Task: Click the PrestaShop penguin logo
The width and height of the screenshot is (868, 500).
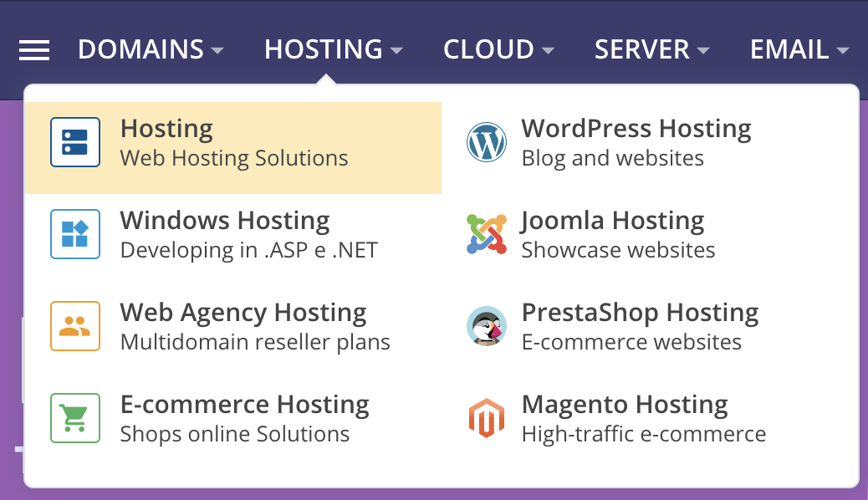Action: point(486,326)
